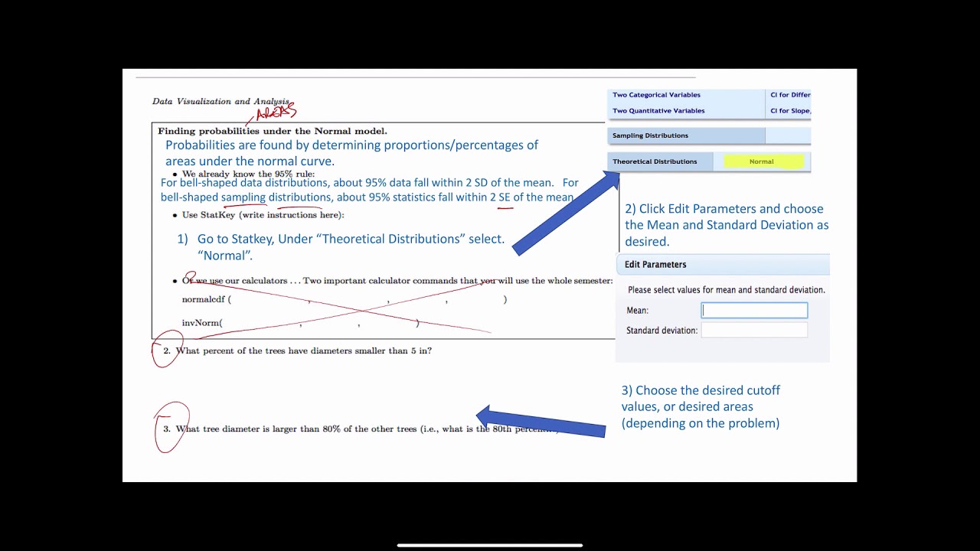Open the Two Categorical Variables link
980x551 pixels.
click(x=656, y=95)
